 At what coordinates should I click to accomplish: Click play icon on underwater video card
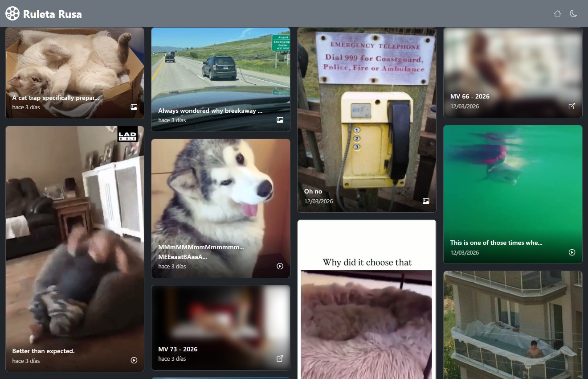[x=572, y=252]
